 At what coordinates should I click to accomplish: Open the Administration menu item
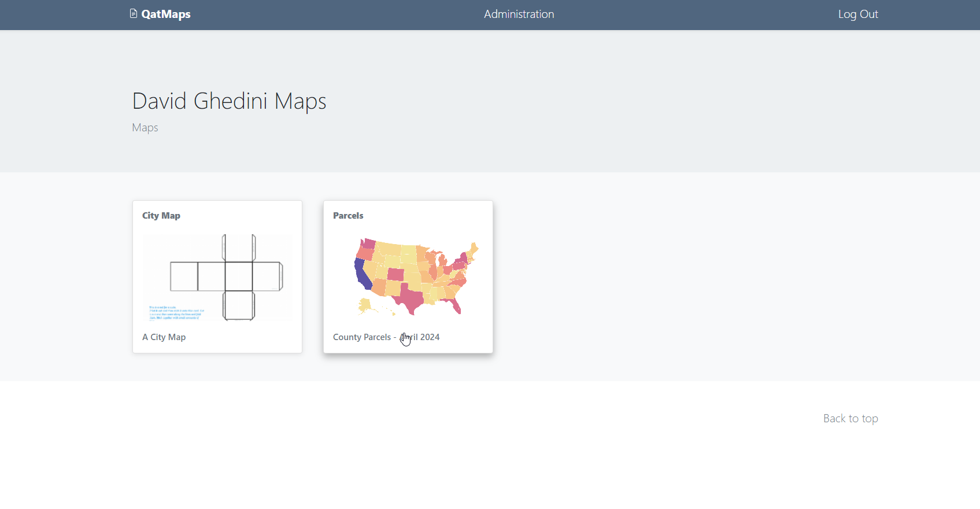(x=519, y=14)
